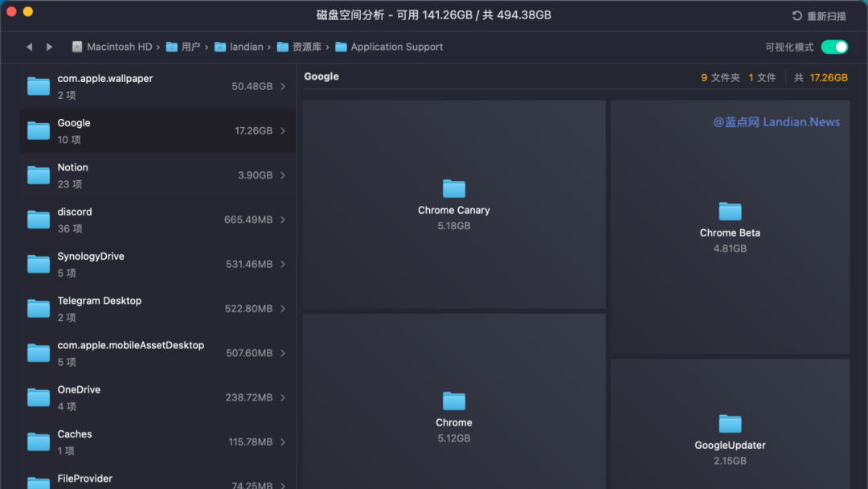Click the FileProvider folder icon
This screenshot has height=489, width=868.
(x=39, y=483)
